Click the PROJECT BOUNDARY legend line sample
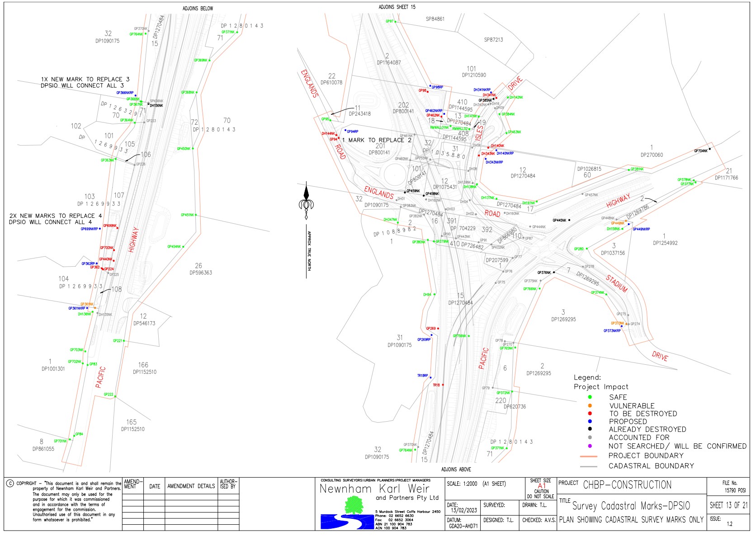The height and width of the screenshot is (536, 756). coord(589,456)
